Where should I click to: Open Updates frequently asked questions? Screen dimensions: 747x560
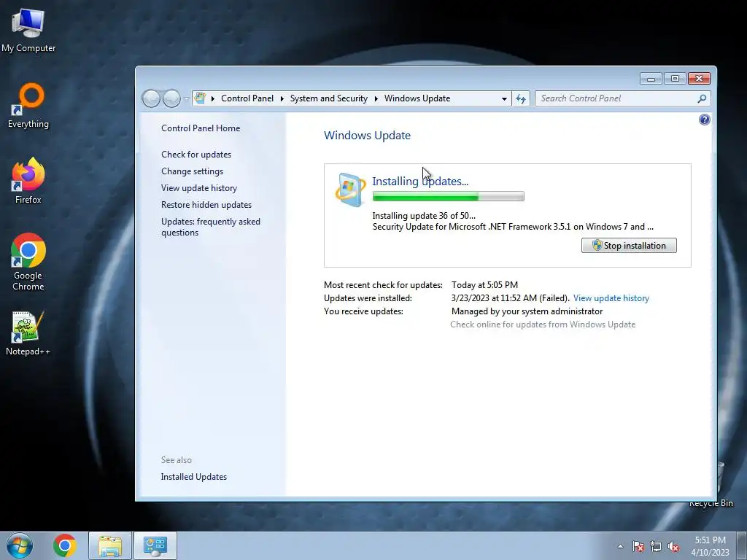pos(211,227)
